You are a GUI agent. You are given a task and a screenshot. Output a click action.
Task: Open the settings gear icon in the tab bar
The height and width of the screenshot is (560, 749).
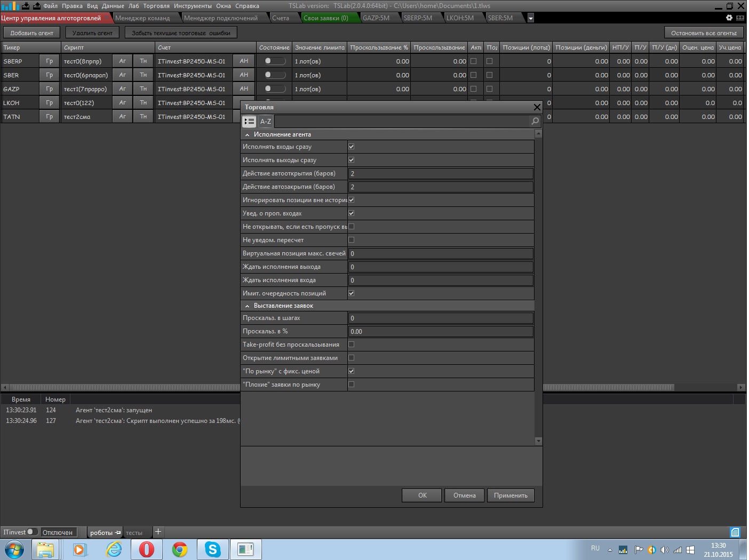pyautogui.click(x=729, y=18)
